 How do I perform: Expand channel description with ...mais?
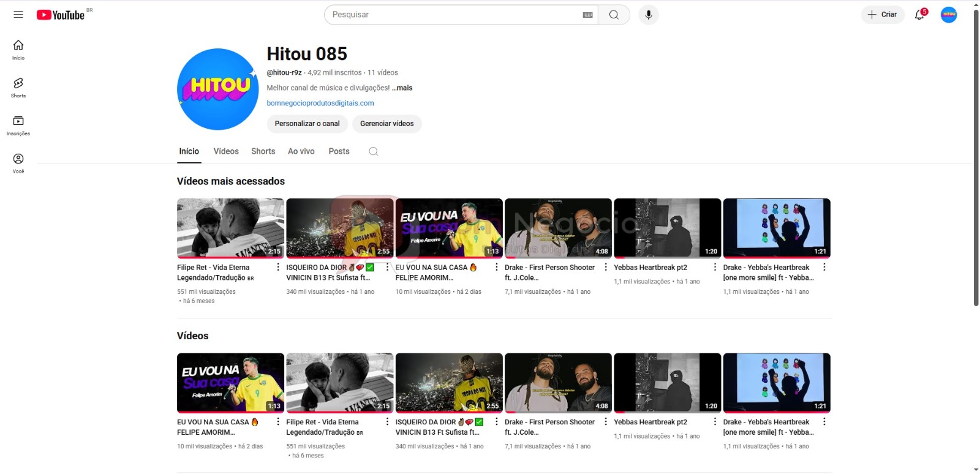402,88
